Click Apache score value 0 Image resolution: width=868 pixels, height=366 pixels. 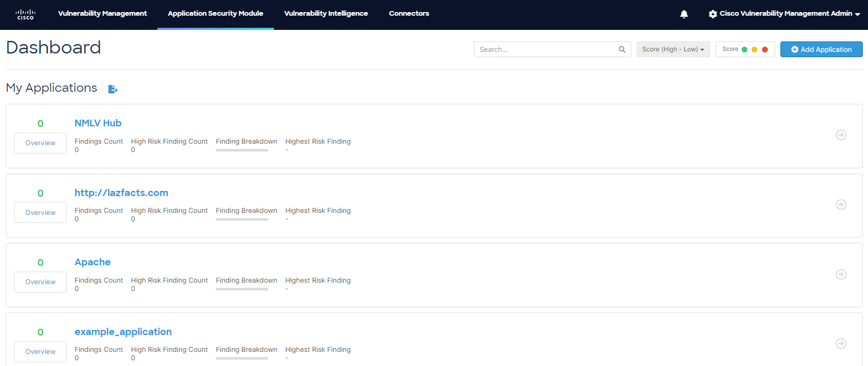tap(40, 263)
